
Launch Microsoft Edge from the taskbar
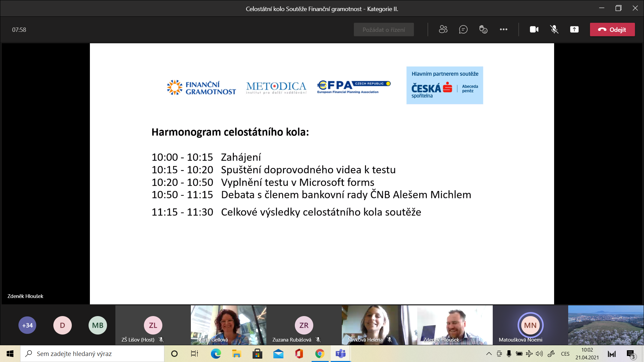coord(216,354)
